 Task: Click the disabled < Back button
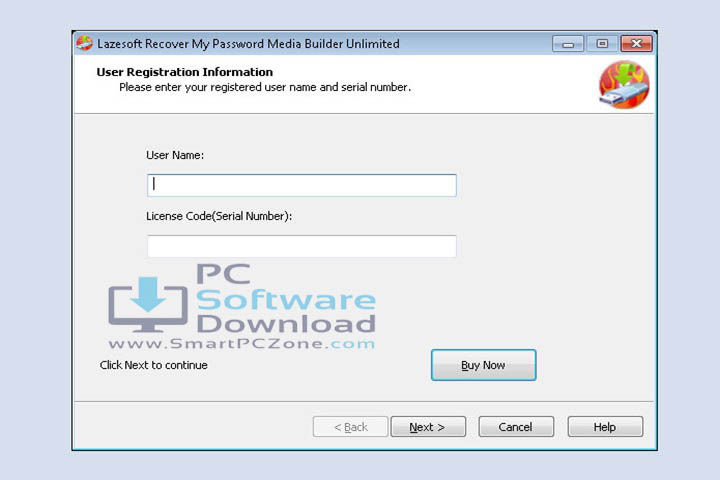(x=350, y=427)
